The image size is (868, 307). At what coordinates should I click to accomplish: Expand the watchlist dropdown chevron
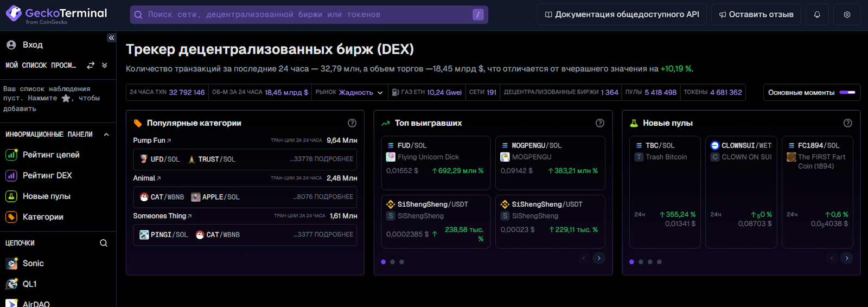105,65
